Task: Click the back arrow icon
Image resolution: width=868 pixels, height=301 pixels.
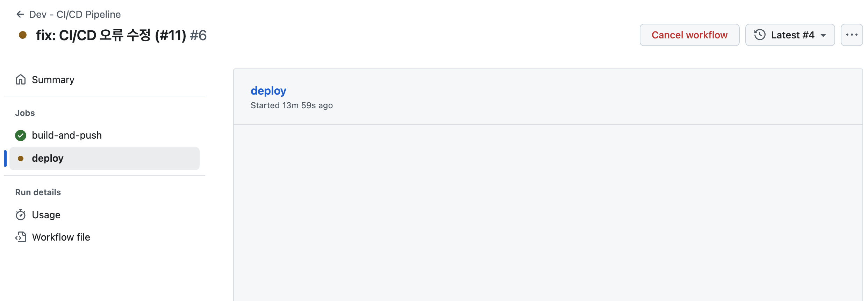Action: 20,14
